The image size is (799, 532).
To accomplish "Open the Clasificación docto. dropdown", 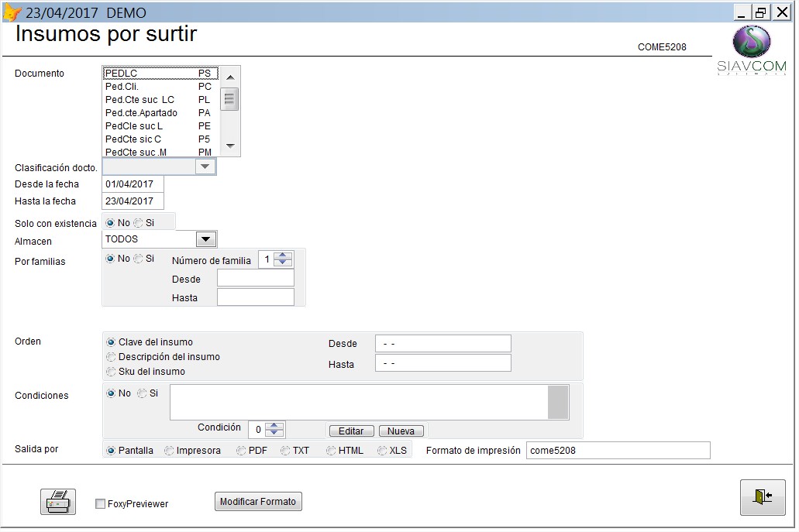I will (x=205, y=166).
